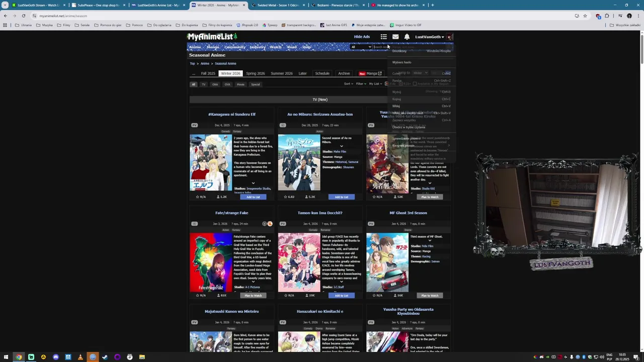Open the Schedule tab
Image resolution: width=644 pixels, height=362 pixels.
pos(322,73)
